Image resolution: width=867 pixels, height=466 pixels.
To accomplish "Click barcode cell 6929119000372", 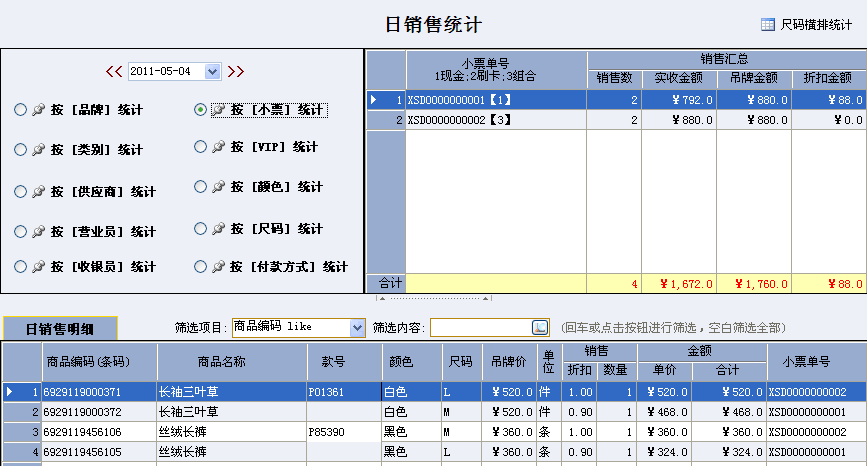I will [100, 412].
